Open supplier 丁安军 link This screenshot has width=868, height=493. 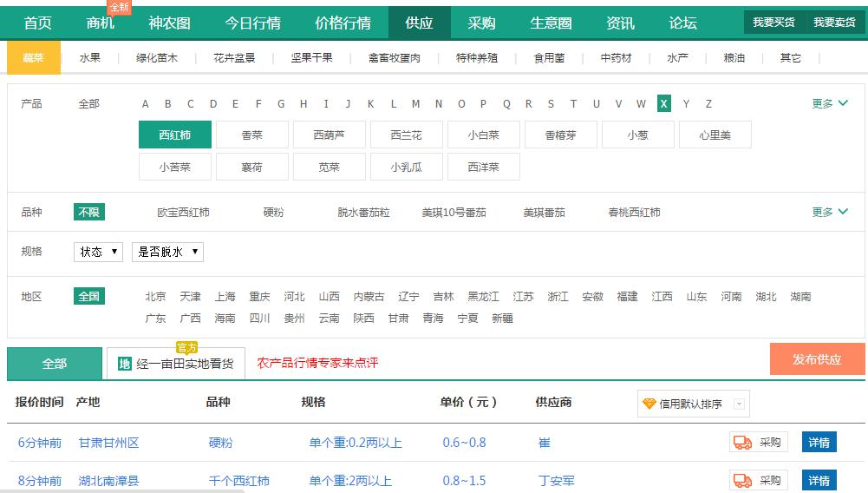(557, 480)
